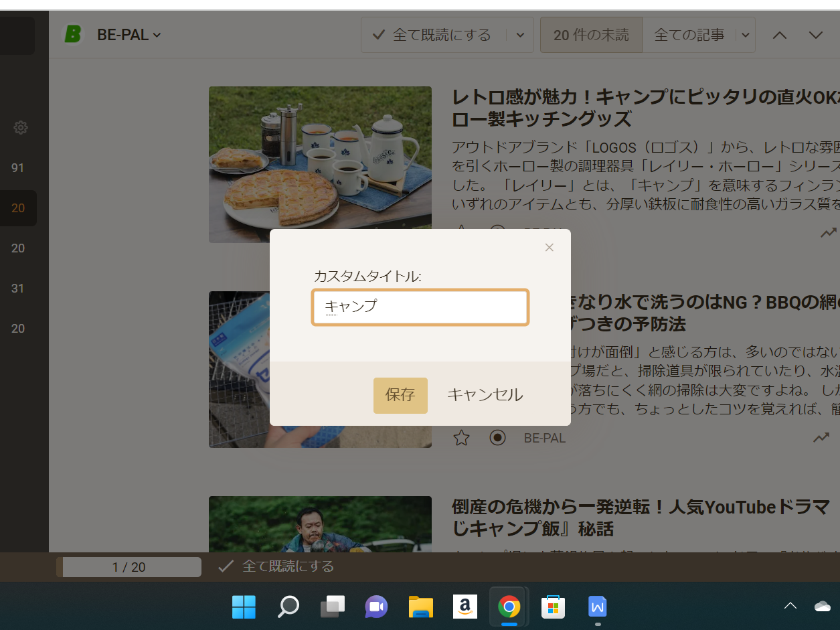Screen dimensions: 840x630
Task: Open Task View on taskbar
Action: (333, 607)
